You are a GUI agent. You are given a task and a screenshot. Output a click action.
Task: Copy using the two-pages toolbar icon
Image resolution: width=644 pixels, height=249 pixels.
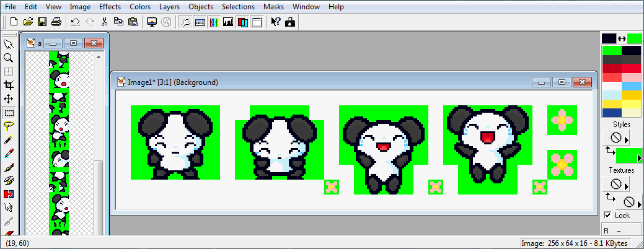118,22
